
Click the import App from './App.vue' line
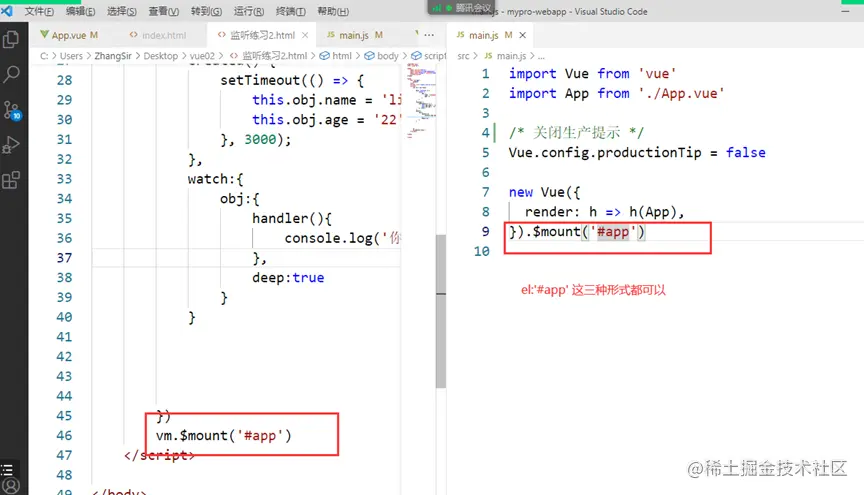pyautogui.click(x=616, y=93)
